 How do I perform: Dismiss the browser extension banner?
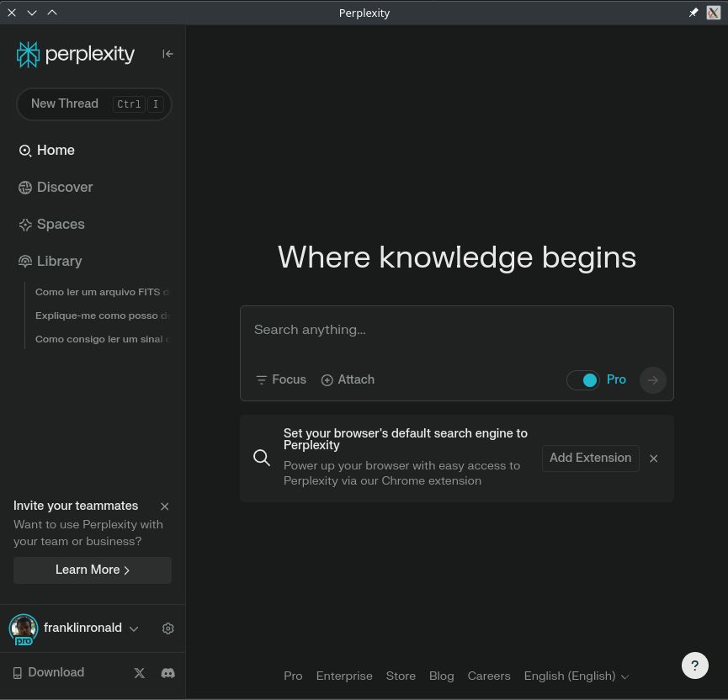pos(653,458)
